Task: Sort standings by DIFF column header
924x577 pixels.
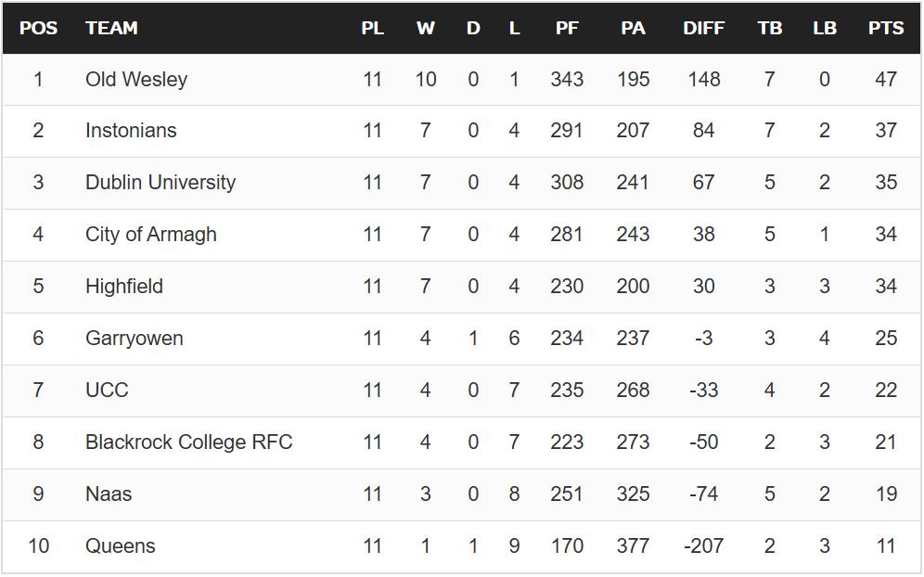Action: [703, 29]
